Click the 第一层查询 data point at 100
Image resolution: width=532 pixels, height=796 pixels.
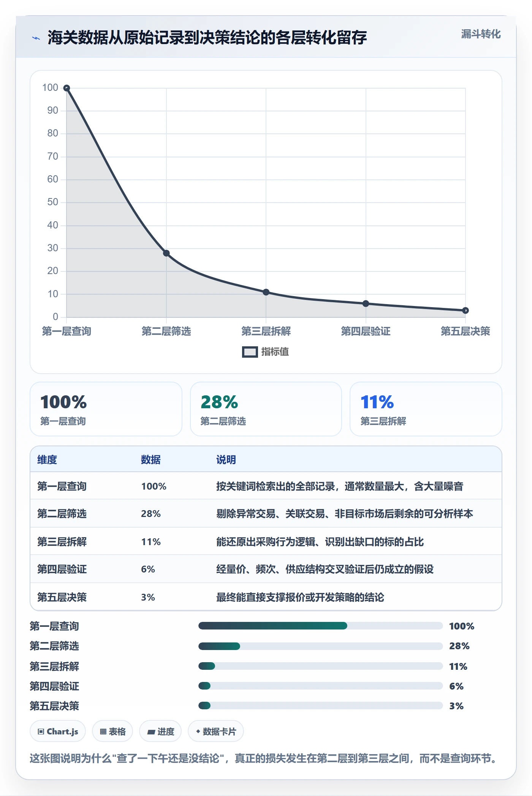(x=66, y=88)
